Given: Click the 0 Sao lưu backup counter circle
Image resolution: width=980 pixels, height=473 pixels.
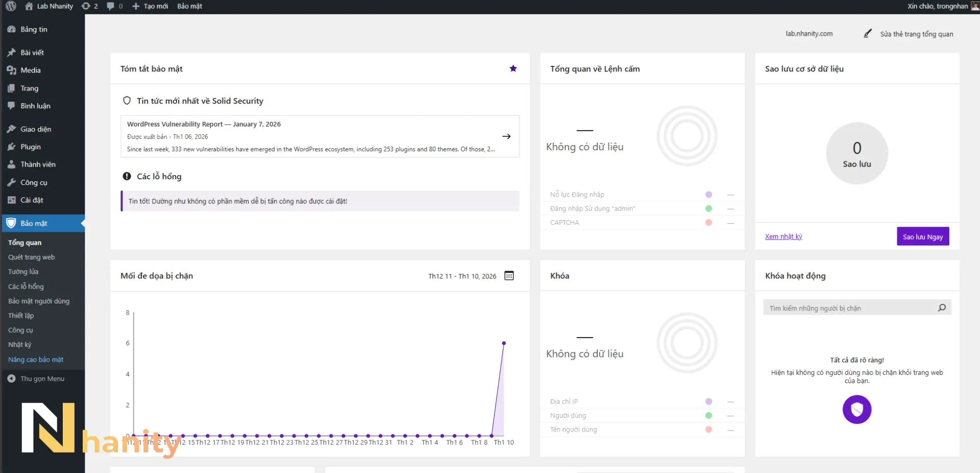Looking at the screenshot, I should click(x=857, y=153).
